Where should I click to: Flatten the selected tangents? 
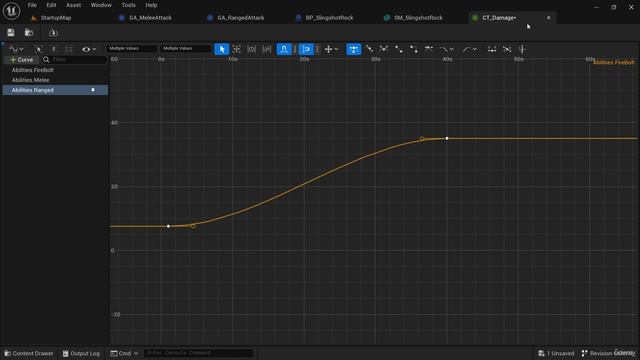pos(492,49)
